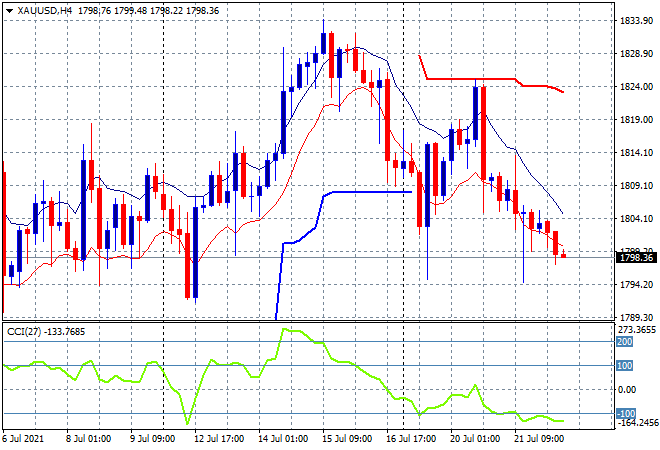This screenshot has width=660, height=450.
Task: Select the price scale value 1794.20
Action: point(636,285)
